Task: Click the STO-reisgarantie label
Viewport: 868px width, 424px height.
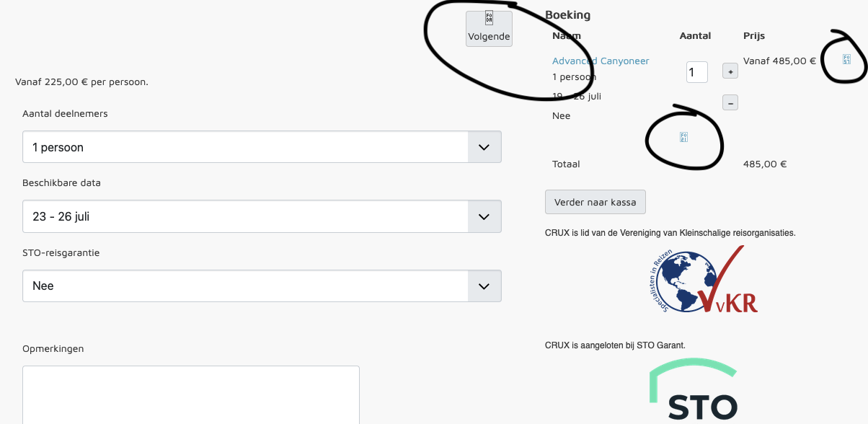Action: click(61, 253)
